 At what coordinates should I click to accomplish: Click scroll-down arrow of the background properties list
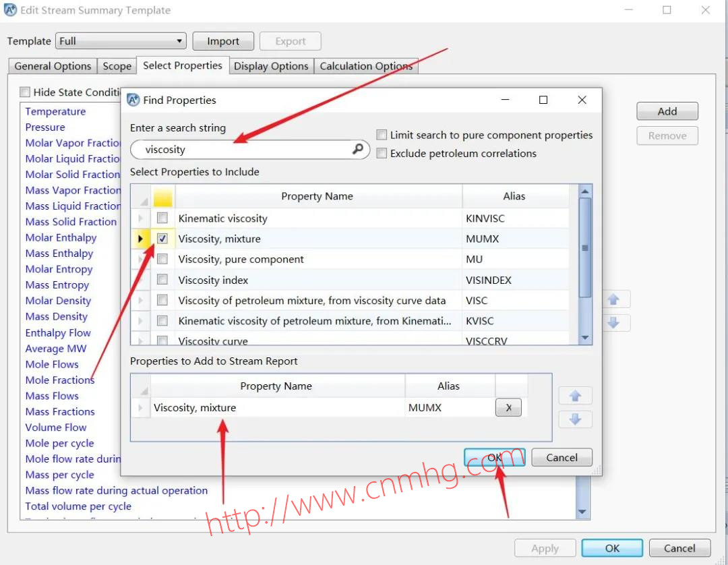pos(582,512)
